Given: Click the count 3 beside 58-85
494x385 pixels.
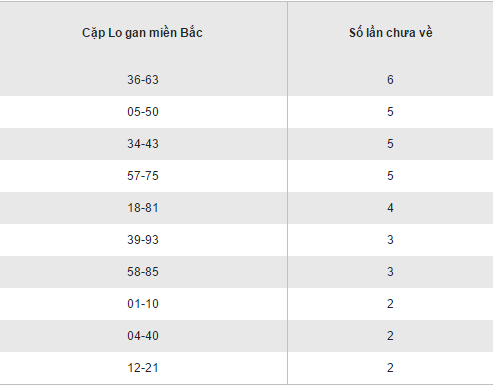Looking at the screenshot, I should 390,272.
